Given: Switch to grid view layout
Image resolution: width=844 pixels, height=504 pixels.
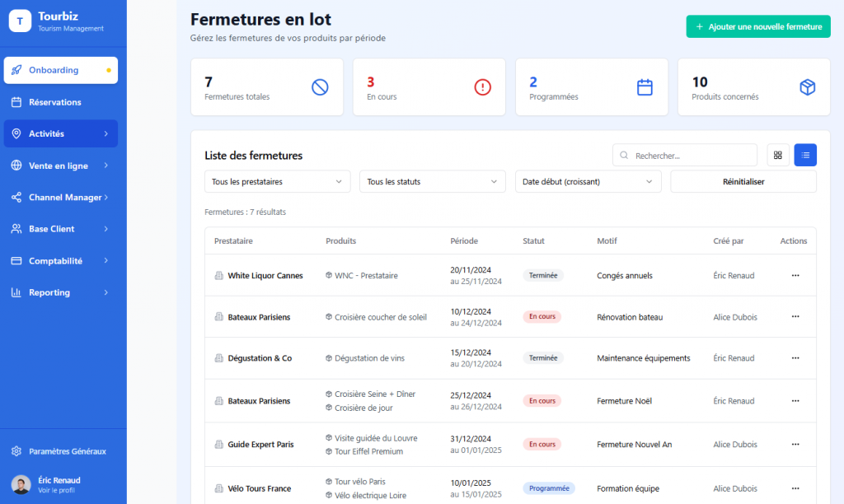Looking at the screenshot, I should coord(777,155).
